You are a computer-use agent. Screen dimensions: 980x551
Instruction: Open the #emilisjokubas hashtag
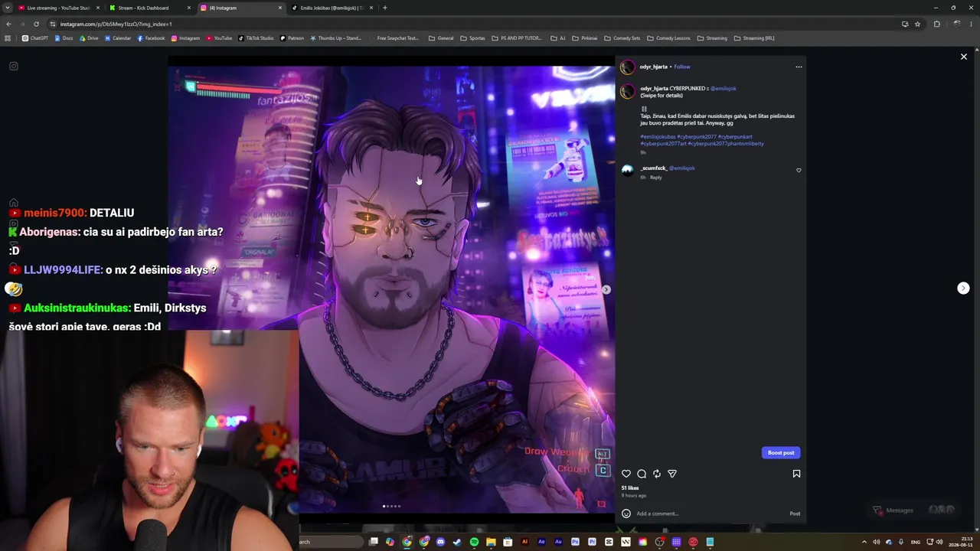pos(658,137)
